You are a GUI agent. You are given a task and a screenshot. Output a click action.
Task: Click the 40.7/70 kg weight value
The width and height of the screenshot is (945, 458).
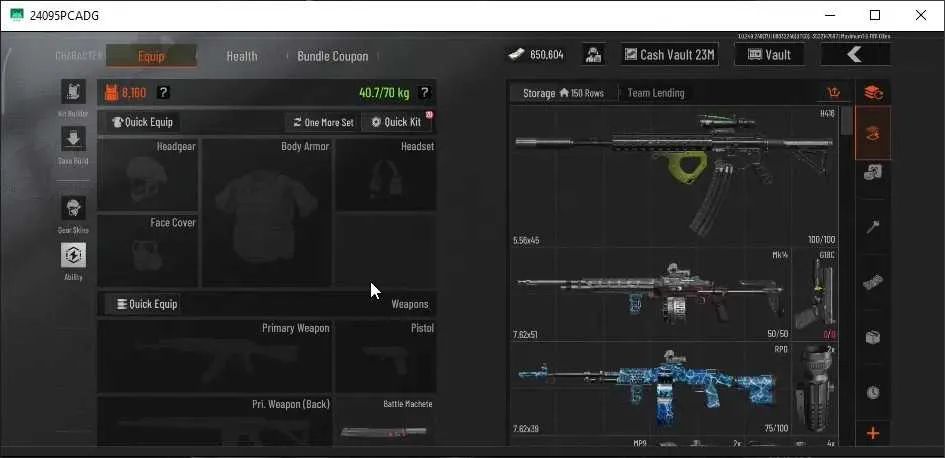click(384, 93)
